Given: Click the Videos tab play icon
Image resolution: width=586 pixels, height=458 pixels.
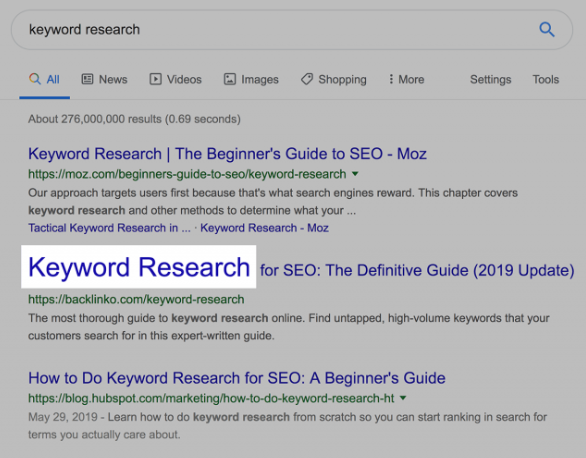Looking at the screenshot, I should pyautogui.click(x=155, y=79).
